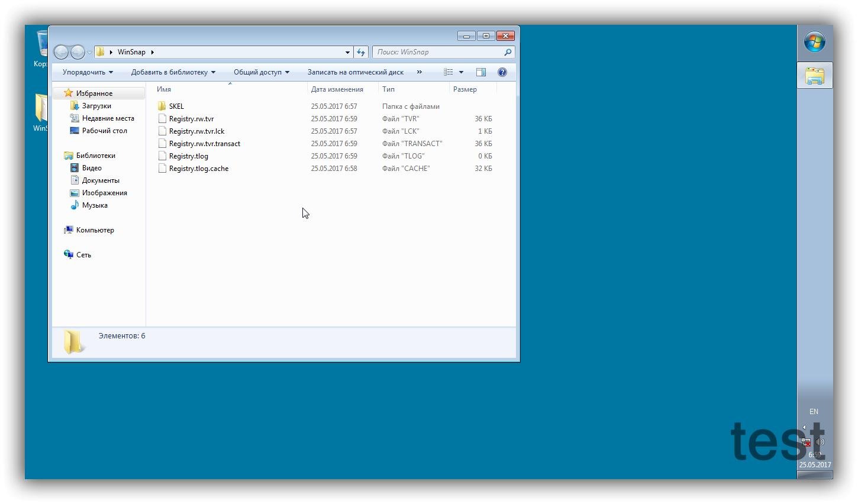Open the Общий доступ menu
Screen dimensions: 858x504
261,72
